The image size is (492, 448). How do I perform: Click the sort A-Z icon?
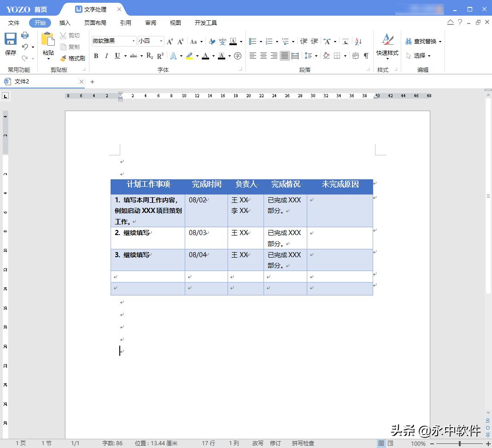coord(358,41)
